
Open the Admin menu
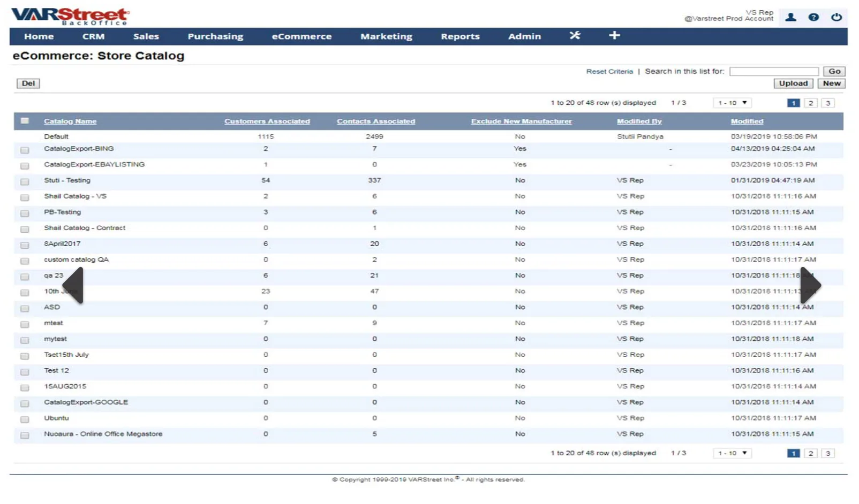(524, 36)
